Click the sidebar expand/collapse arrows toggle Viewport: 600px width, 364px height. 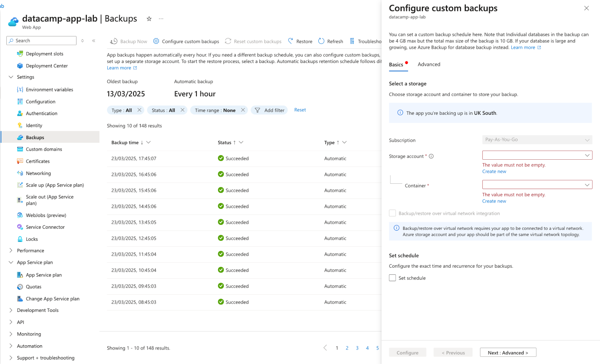click(x=82, y=41)
